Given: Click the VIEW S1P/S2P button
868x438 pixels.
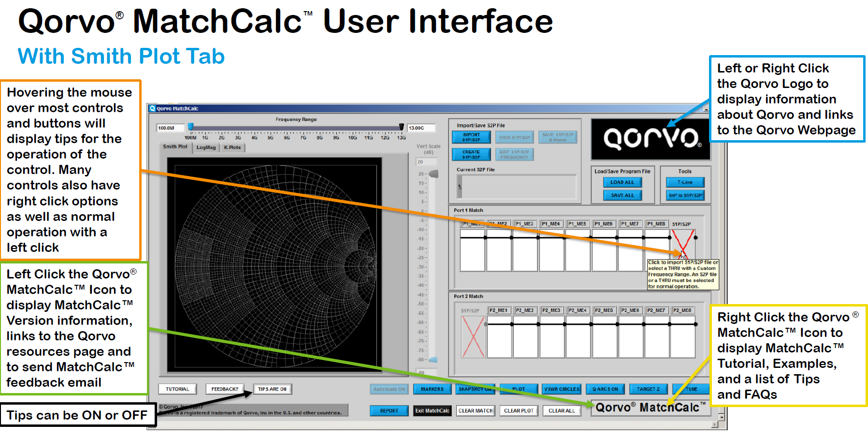Looking at the screenshot, I should 514,137.
